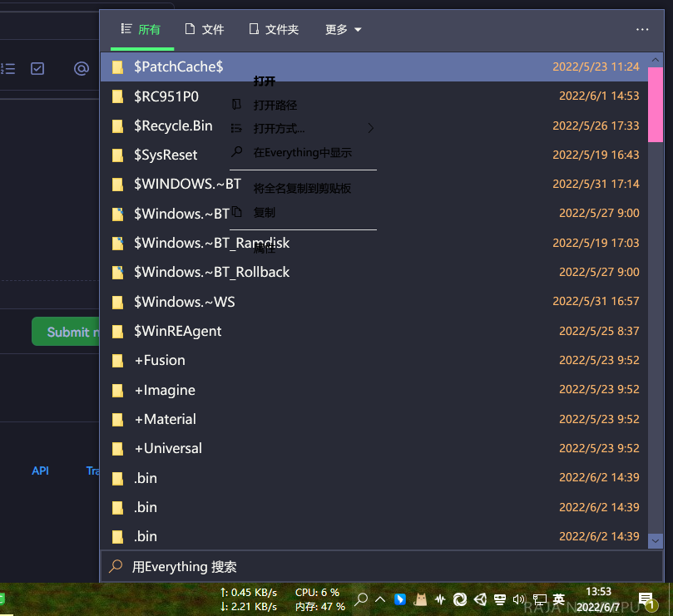Click the waveform tray icon
The width and height of the screenshot is (673, 616).
440,599
